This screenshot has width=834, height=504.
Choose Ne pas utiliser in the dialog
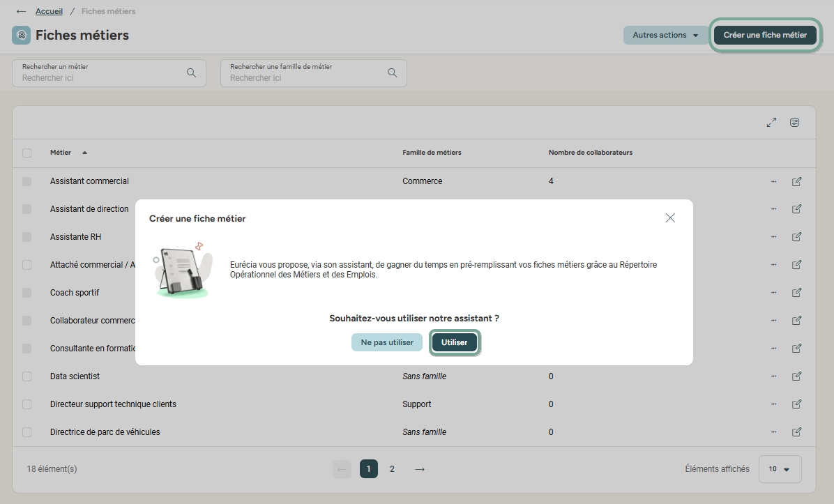pyautogui.click(x=387, y=342)
